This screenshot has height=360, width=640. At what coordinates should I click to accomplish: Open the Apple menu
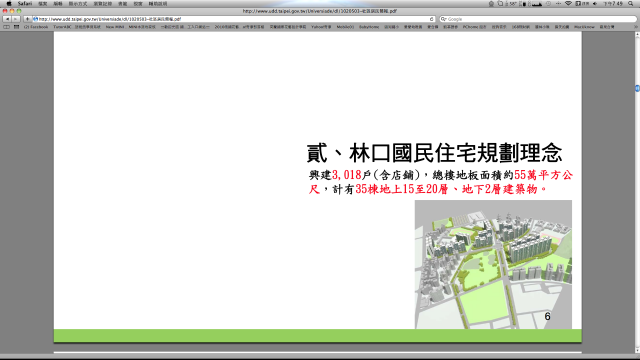tap(9, 3)
